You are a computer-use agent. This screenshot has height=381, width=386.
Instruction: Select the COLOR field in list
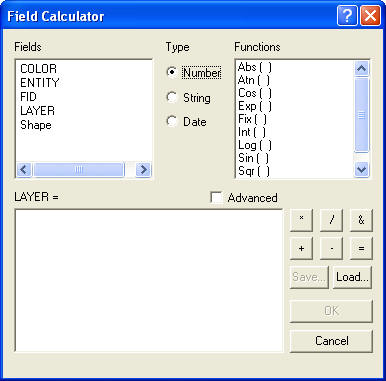click(x=39, y=69)
